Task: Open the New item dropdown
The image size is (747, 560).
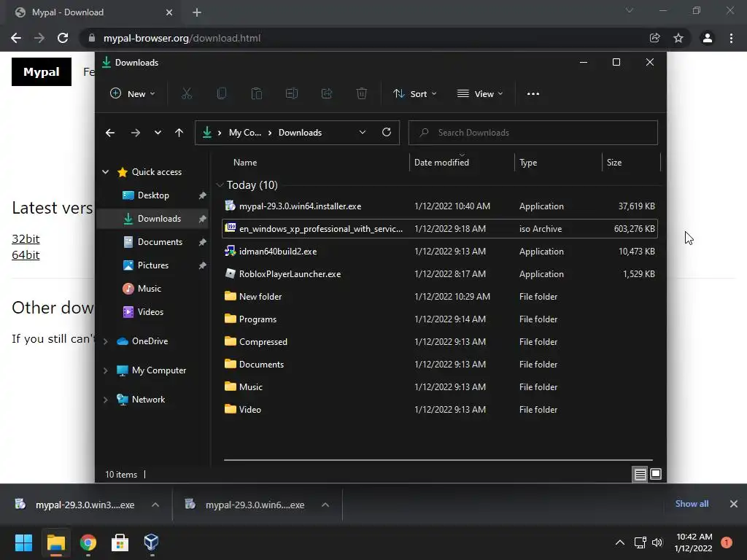Action: pos(133,94)
